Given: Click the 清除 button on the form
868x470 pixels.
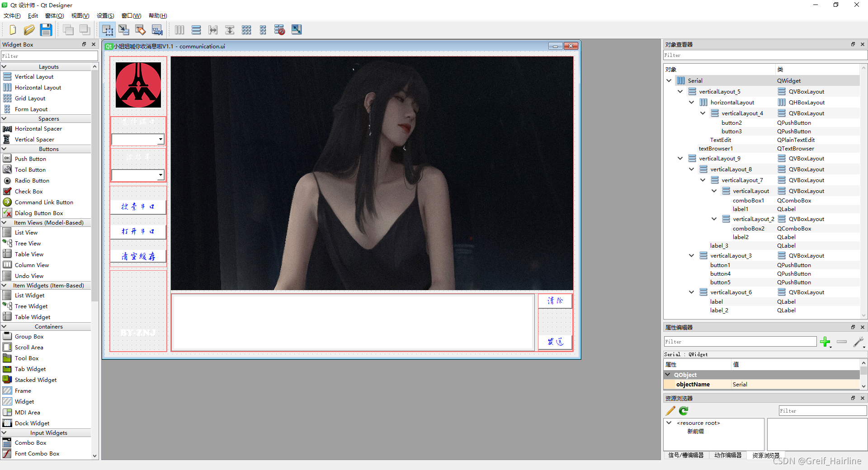Looking at the screenshot, I should point(555,301).
